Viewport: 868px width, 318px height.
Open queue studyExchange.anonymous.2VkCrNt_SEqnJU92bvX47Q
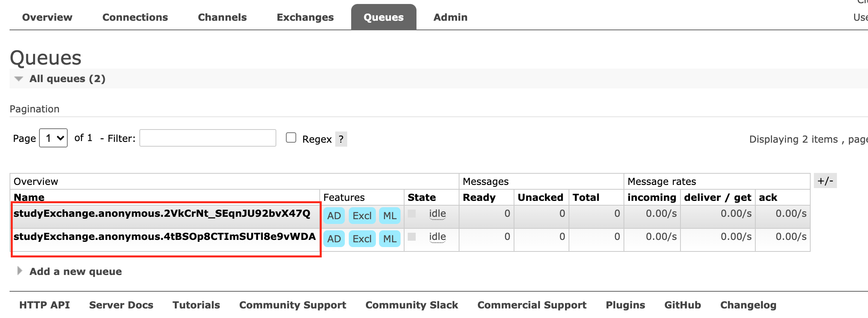162,213
